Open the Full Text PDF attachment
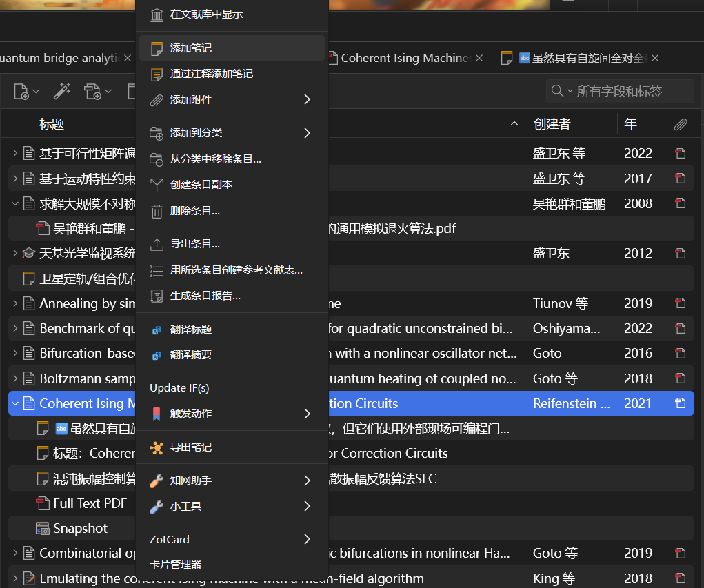704x588 pixels. [x=90, y=503]
